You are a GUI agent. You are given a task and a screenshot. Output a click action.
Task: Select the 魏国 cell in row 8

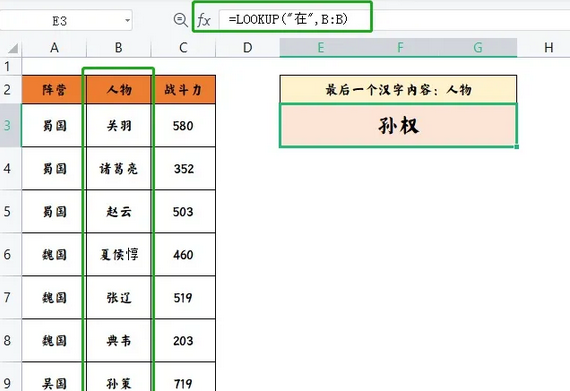tap(54, 340)
